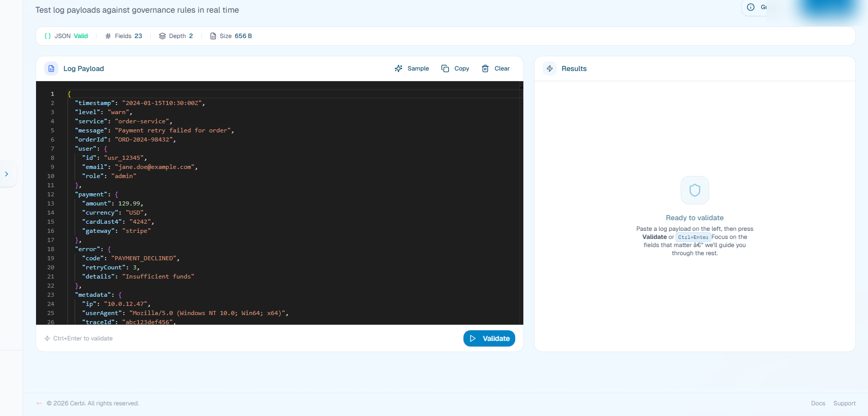Click the Validate button
This screenshot has height=416, width=868.
pos(489,338)
